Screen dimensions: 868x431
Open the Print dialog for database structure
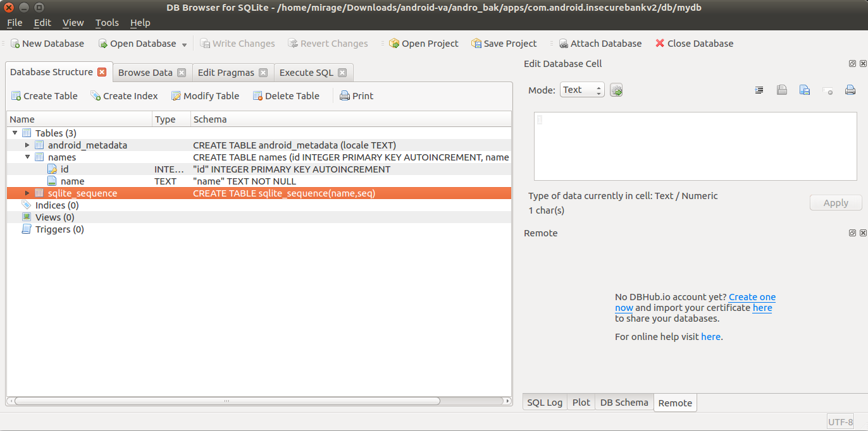point(356,95)
